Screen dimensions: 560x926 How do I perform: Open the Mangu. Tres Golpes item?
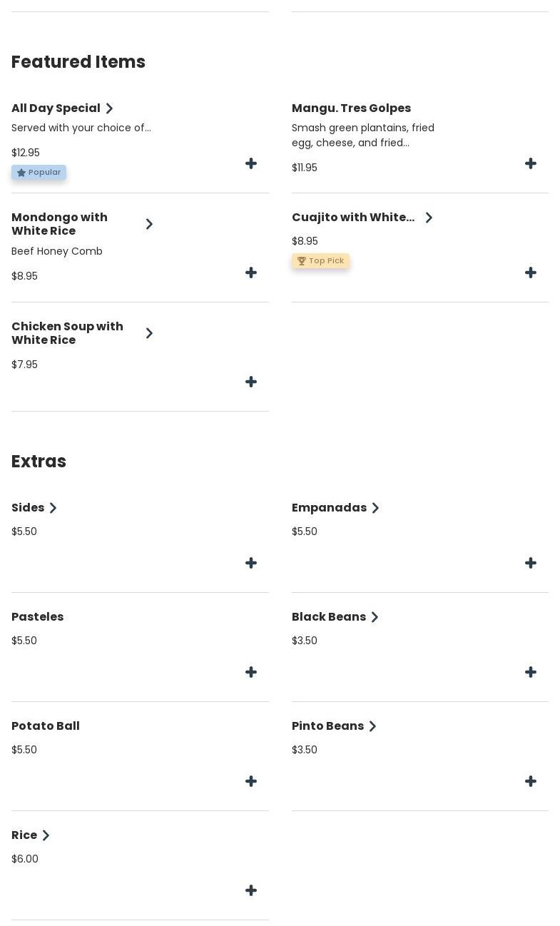pyautogui.click(x=351, y=108)
